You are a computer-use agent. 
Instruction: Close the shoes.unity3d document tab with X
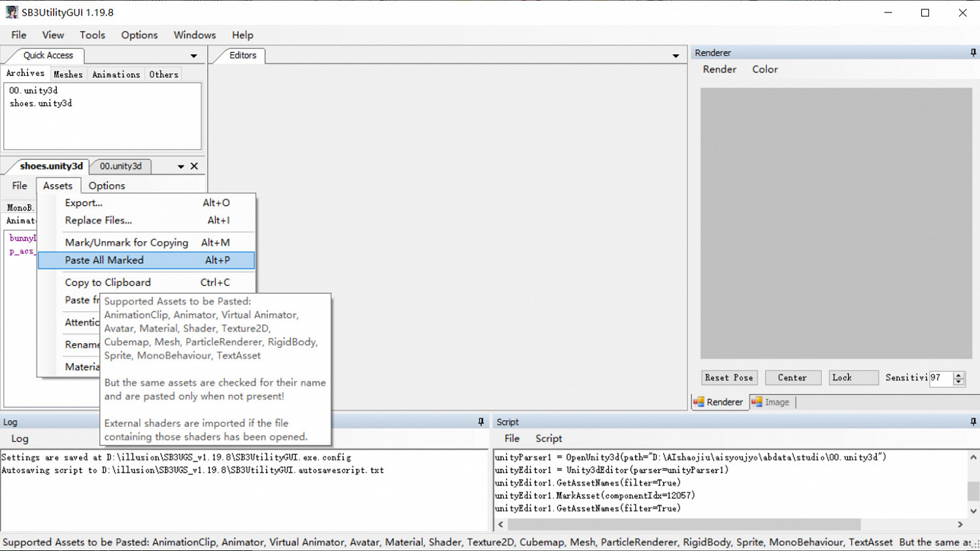pyautogui.click(x=194, y=166)
